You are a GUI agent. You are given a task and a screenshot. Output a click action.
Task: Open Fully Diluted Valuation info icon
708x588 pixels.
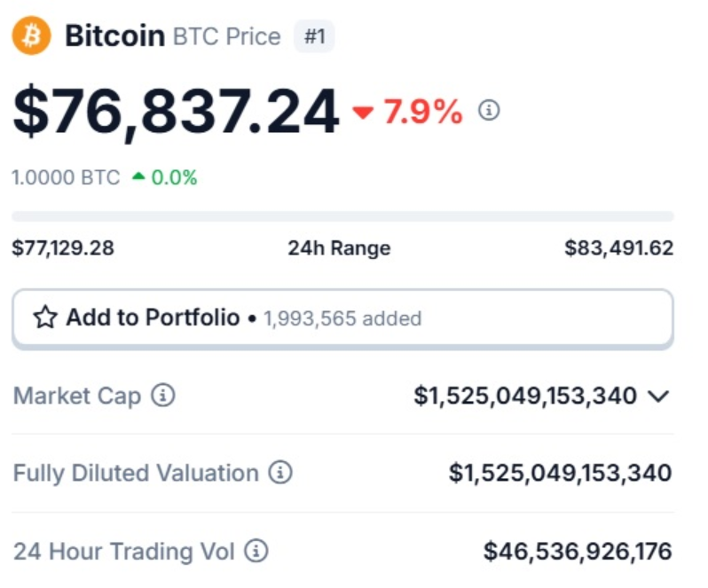point(280,473)
